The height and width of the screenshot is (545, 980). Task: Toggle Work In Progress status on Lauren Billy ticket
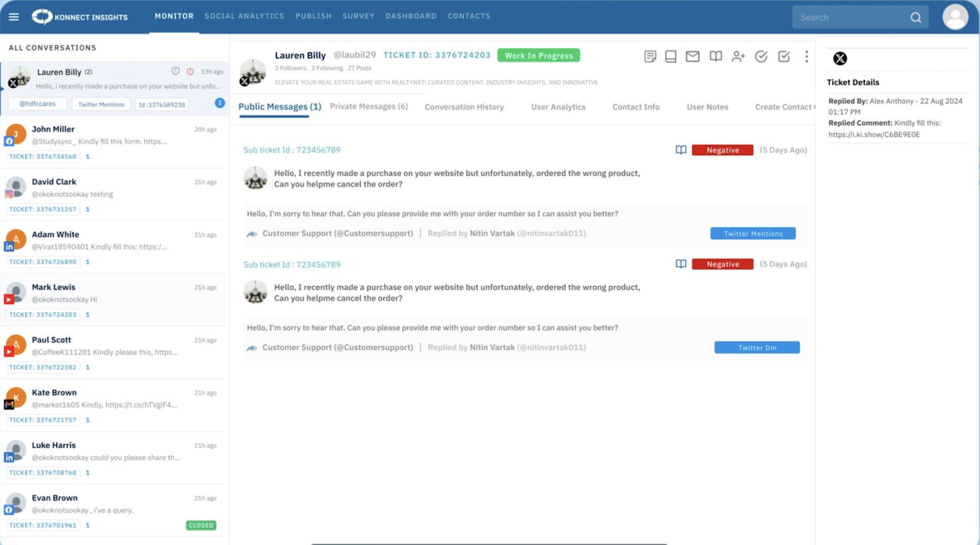(538, 55)
